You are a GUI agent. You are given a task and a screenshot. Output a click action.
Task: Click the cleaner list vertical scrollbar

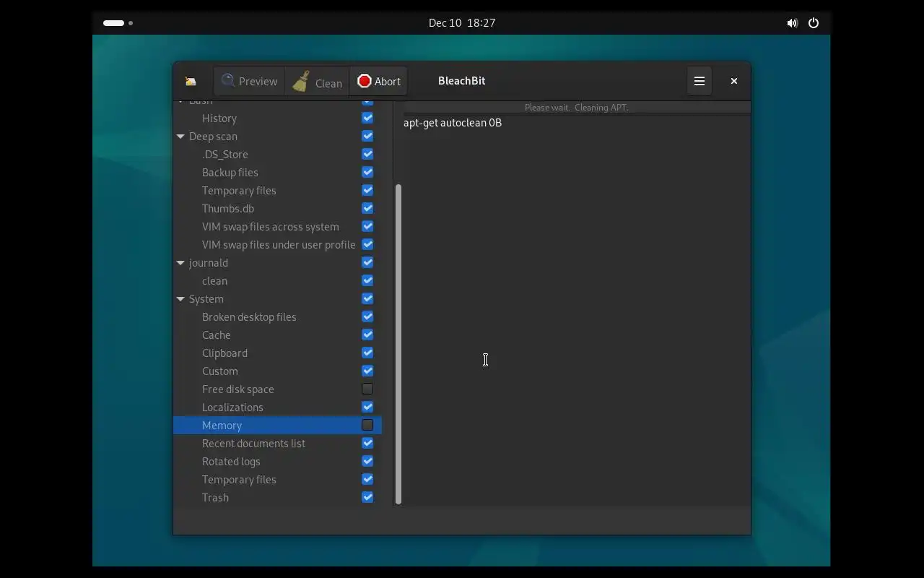(398, 345)
